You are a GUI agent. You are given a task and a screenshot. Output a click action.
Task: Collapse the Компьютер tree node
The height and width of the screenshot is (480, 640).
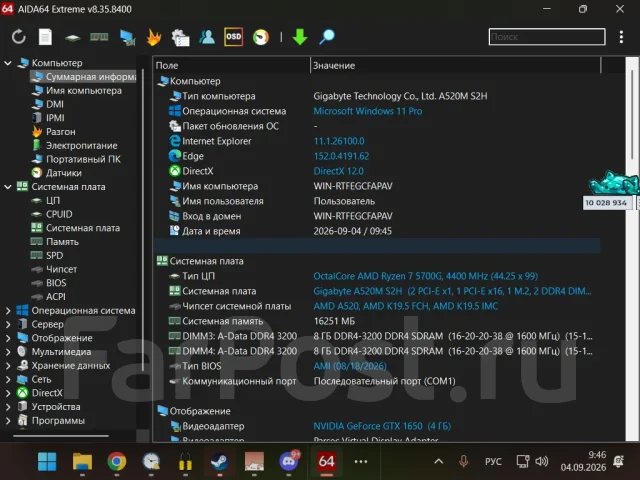(x=8, y=63)
